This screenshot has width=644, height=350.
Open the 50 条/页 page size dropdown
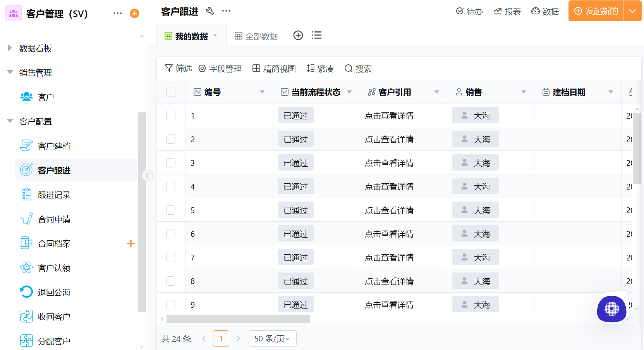pos(273,338)
